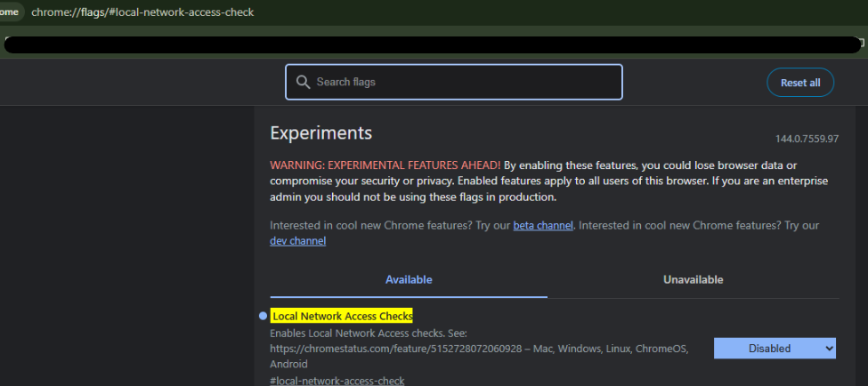Open the beta channel link
Image resolution: width=868 pixels, height=386 pixels.
click(542, 226)
